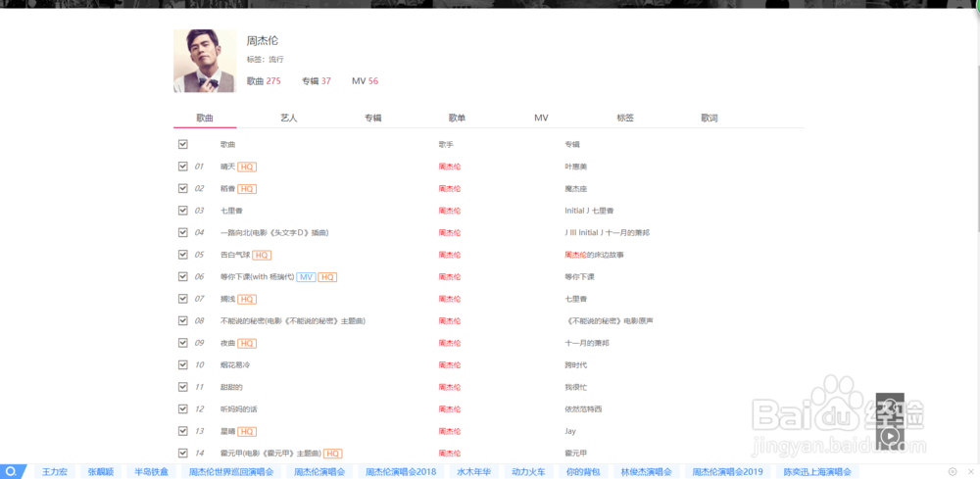This screenshot has width=980, height=479.
Task: Click the 周杰伦 singer link in 晴天 row
Action: [450, 167]
